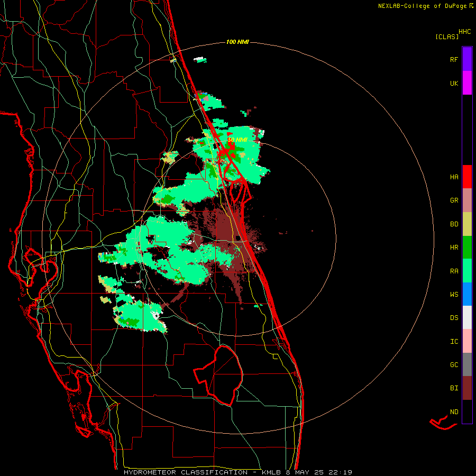Image resolution: width=476 pixels, height=476 pixels.
Task: Click the 100 NMI range ring label
Action: pos(237,42)
